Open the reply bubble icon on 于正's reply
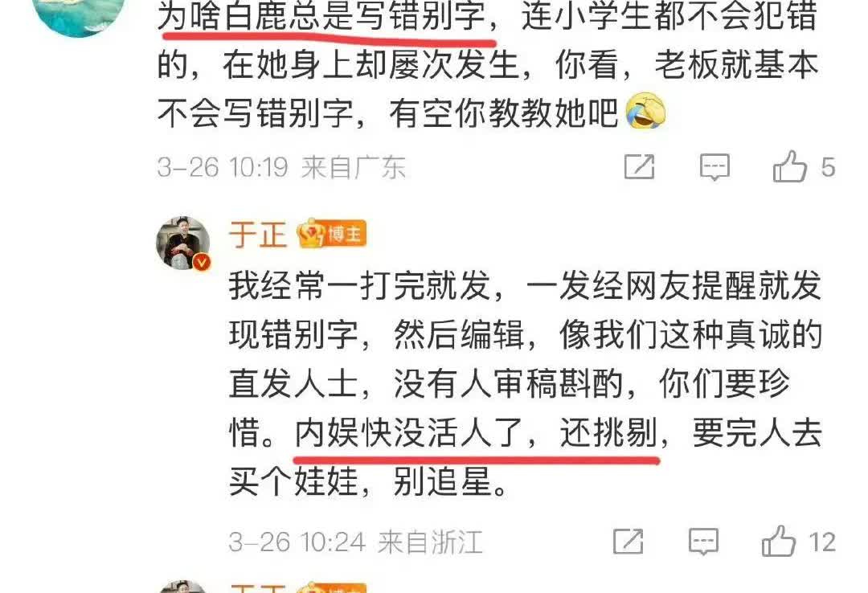Screen dimensions: 868x593 pos(703,542)
